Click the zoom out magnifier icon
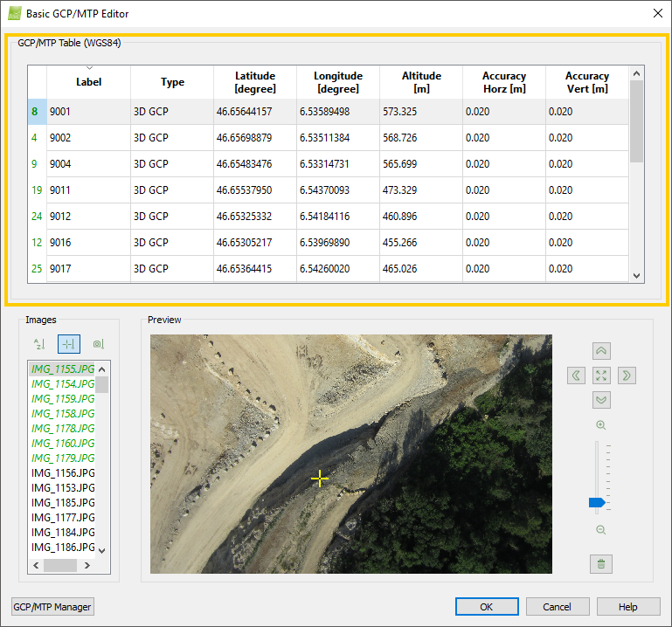Viewport: 672px width, 627px height. click(600, 530)
